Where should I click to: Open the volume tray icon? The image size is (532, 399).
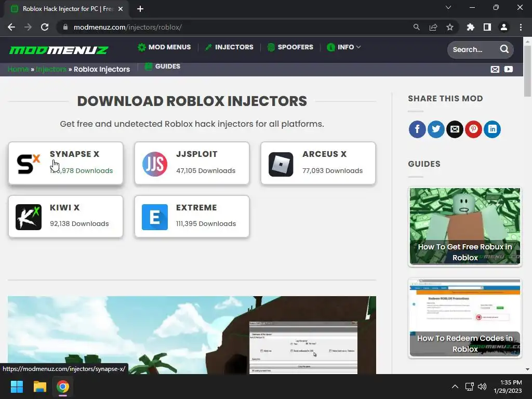point(482,387)
